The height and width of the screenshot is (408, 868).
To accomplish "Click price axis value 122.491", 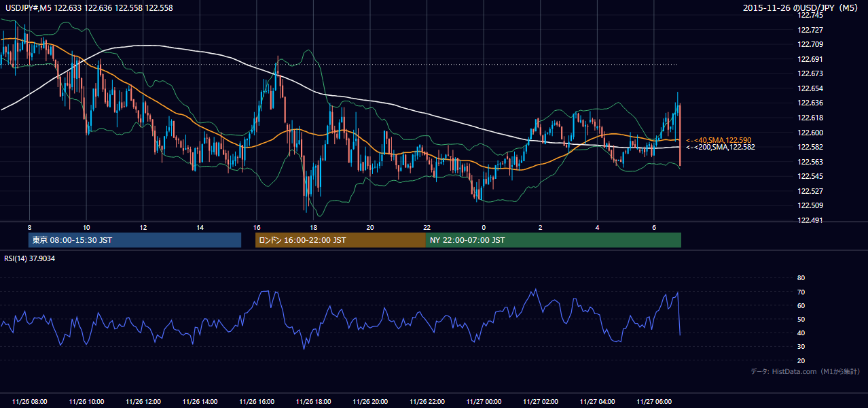I will click(x=810, y=220).
